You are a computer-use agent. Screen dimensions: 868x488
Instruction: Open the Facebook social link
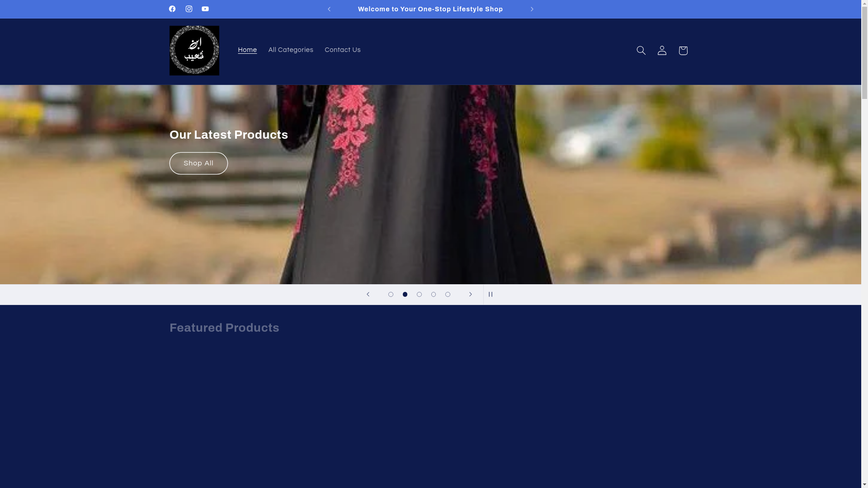click(x=172, y=9)
